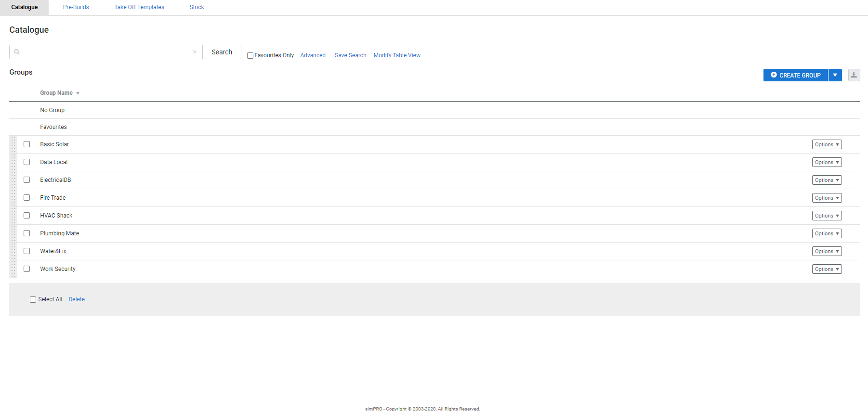Click drag handle for Plumbing Mate row
Screen dimensions: 868x411
click(x=13, y=233)
